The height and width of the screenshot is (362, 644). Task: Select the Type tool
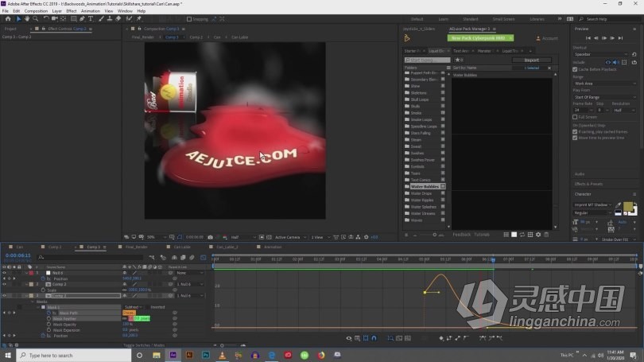click(x=91, y=19)
